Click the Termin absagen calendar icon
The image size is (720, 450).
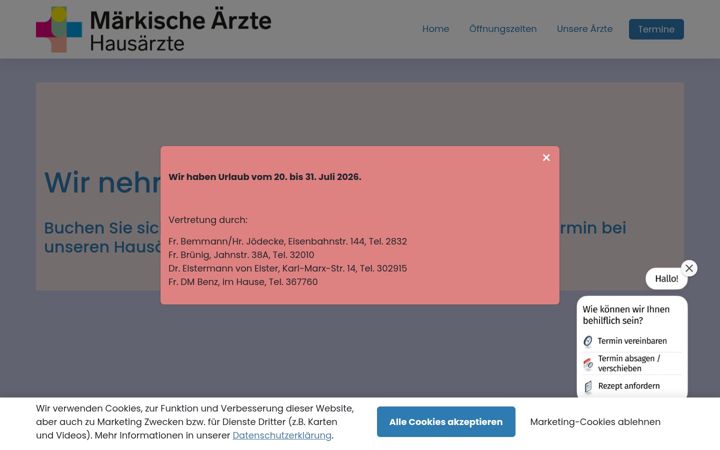(x=588, y=364)
